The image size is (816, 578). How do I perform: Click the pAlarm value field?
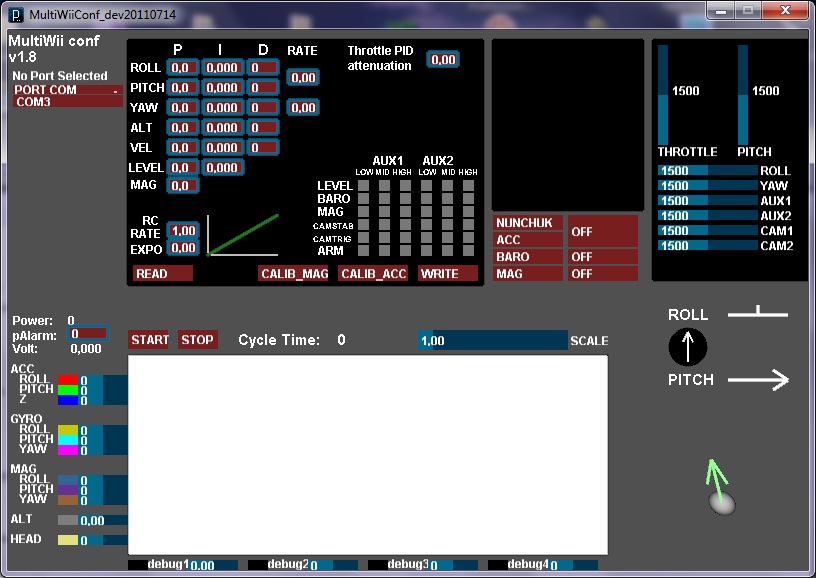tap(88, 333)
